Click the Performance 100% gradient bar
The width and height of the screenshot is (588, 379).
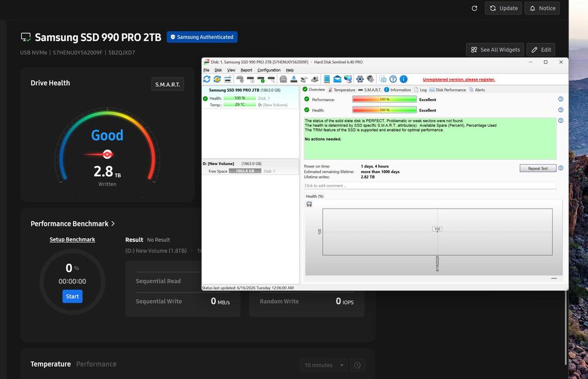(385, 99)
